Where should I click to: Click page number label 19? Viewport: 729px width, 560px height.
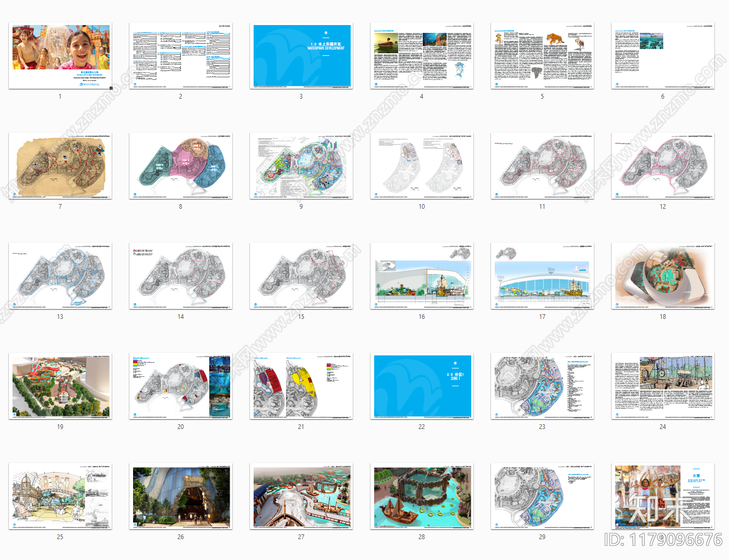(60, 427)
